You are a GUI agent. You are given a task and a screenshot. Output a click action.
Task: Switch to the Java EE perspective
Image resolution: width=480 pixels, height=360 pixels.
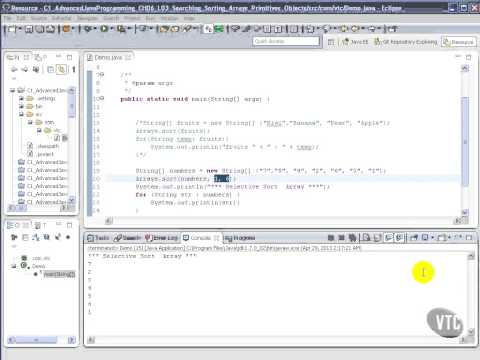point(355,42)
